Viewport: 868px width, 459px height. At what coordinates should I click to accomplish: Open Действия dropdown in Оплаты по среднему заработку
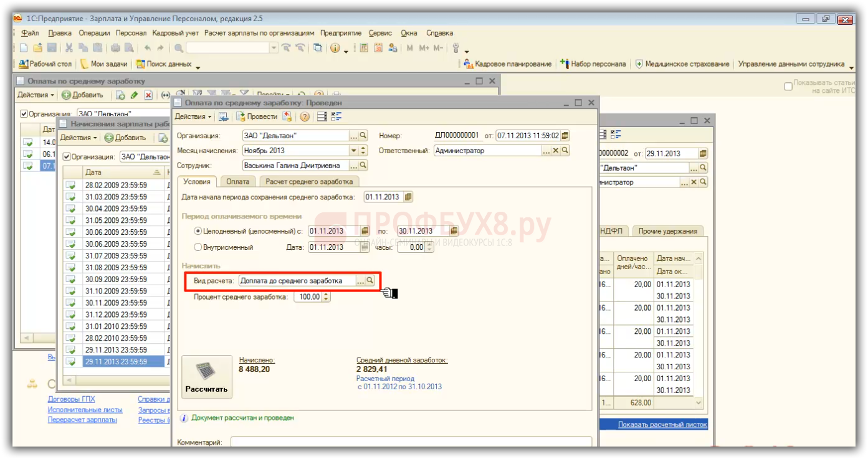pos(36,95)
